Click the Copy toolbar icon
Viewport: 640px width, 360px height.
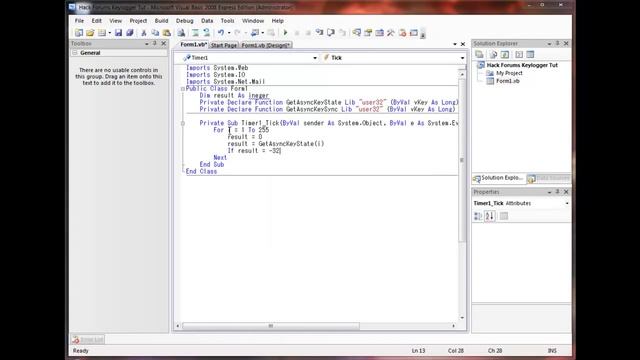click(155, 33)
